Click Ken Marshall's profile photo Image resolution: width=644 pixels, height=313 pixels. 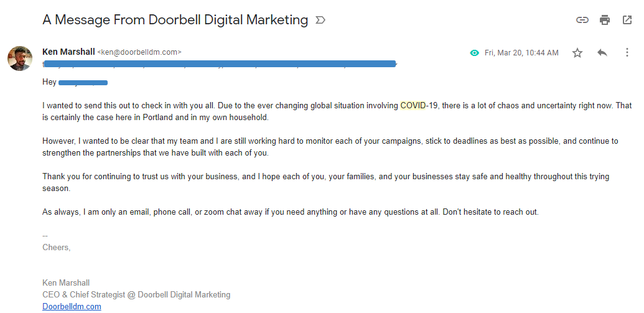(x=20, y=58)
